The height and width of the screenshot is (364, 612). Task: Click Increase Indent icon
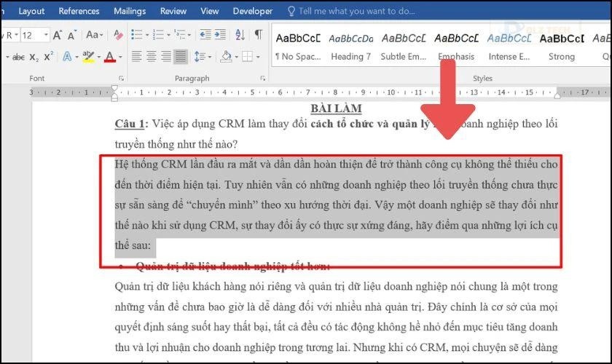(x=220, y=35)
